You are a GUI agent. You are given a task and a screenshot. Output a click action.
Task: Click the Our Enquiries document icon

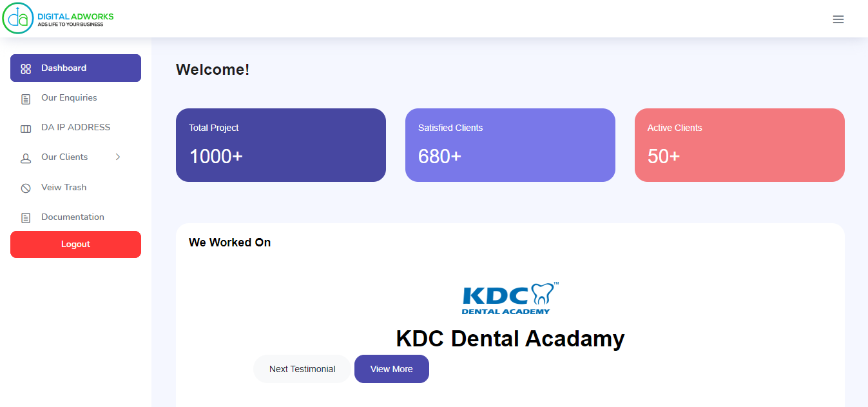[26, 99]
